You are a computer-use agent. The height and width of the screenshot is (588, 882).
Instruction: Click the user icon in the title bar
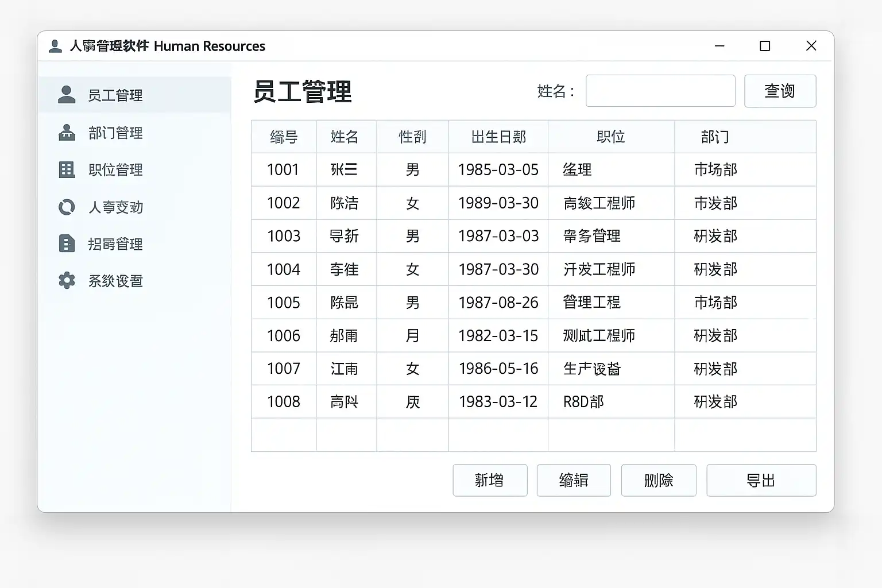point(55,46)
